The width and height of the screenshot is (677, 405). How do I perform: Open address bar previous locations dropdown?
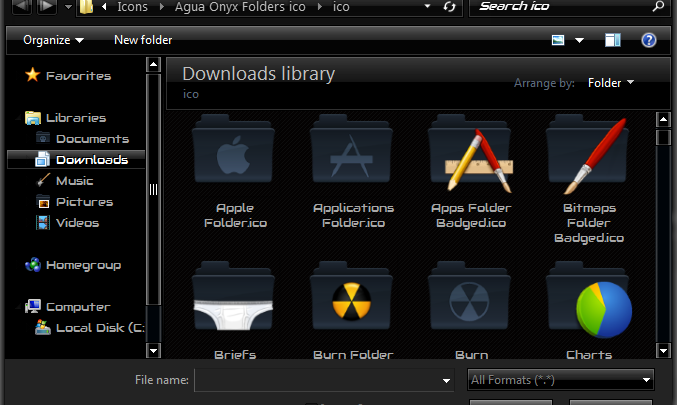[x=427, y=6]
